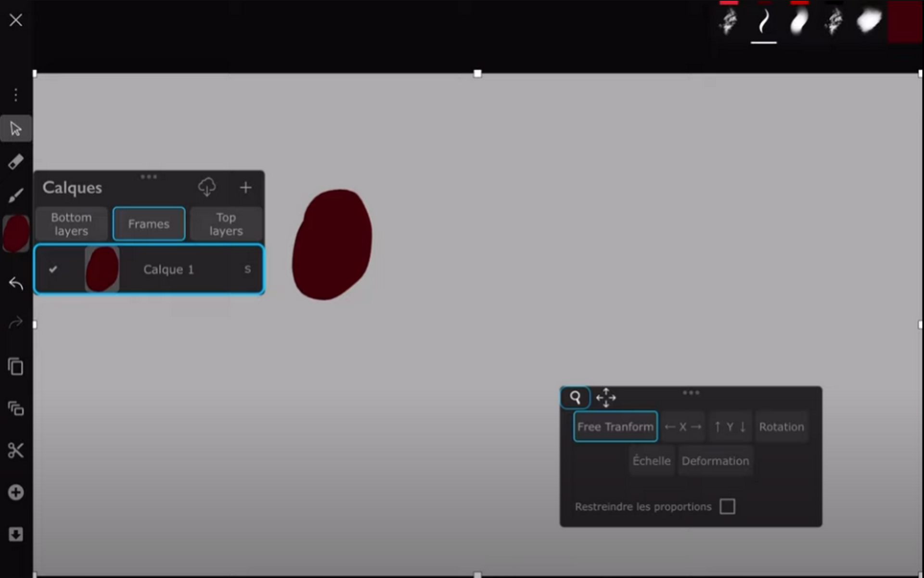Toggle the zoom magnifier in transform panel
This screenshot has height=578, width=924.
pos(575,397)
